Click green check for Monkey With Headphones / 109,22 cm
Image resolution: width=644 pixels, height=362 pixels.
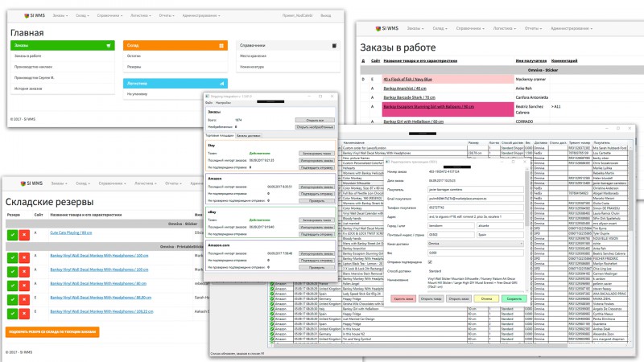tap(12, 314)
